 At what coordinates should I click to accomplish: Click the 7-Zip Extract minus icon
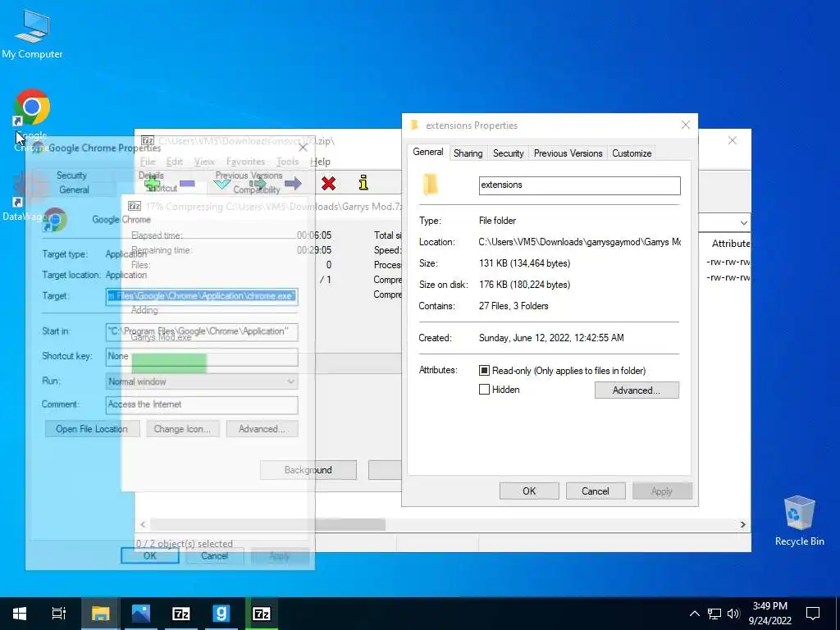coord(188,184)
